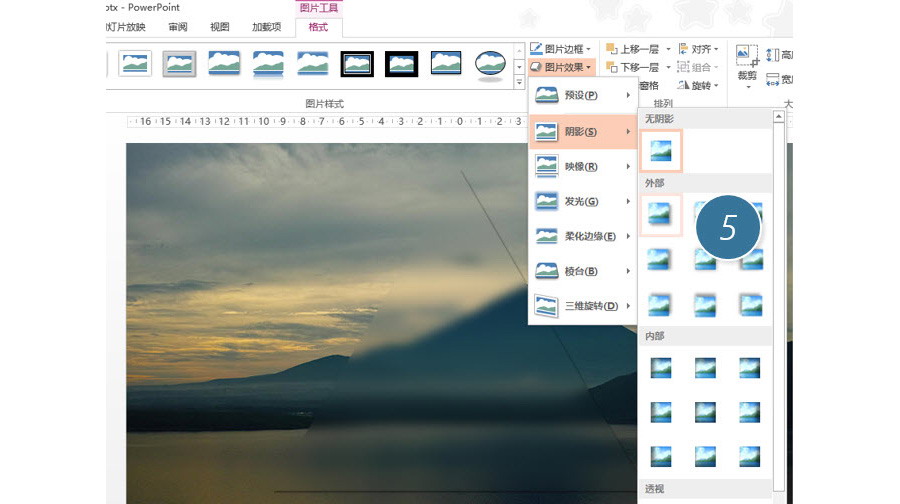
Task: Open the 图片效果 picture effects dropdown
Action: point(560,67)
